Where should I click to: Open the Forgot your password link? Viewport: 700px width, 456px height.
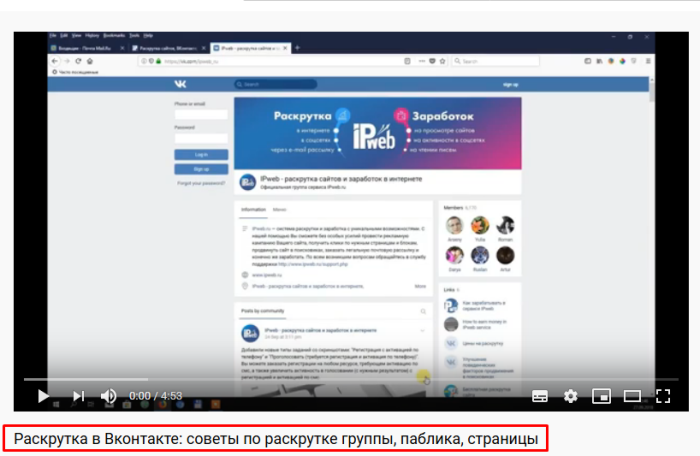[201, 183]
